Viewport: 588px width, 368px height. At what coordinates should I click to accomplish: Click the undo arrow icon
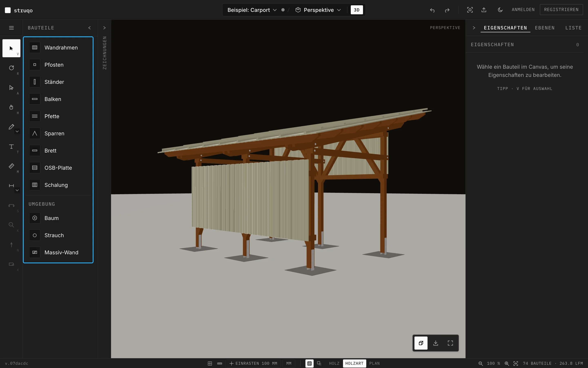coord(432,10)
